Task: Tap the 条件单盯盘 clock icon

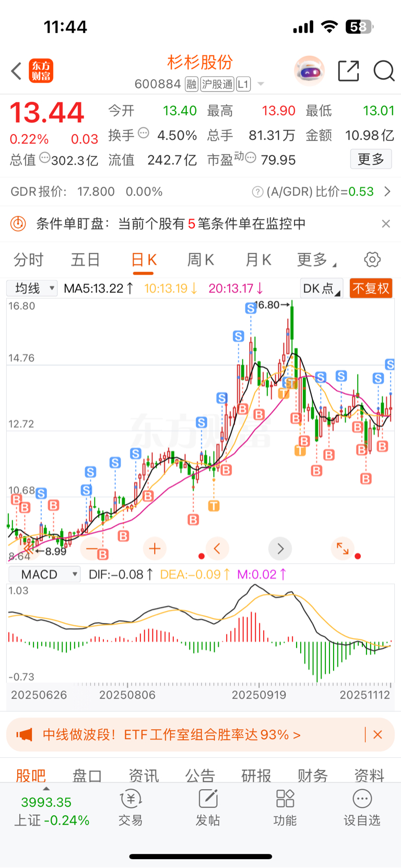Action: point(18,224)
